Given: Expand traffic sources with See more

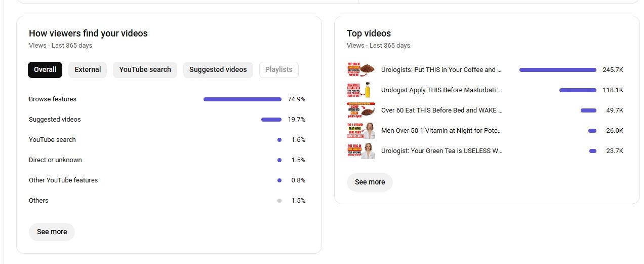Looking at the screenshot, I should [x=52, y=232].
